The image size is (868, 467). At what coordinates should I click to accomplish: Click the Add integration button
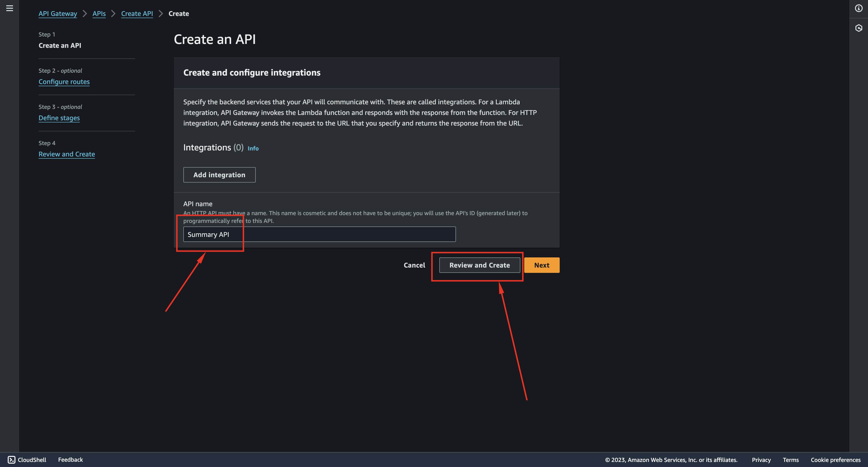click(x=219, y=175)
